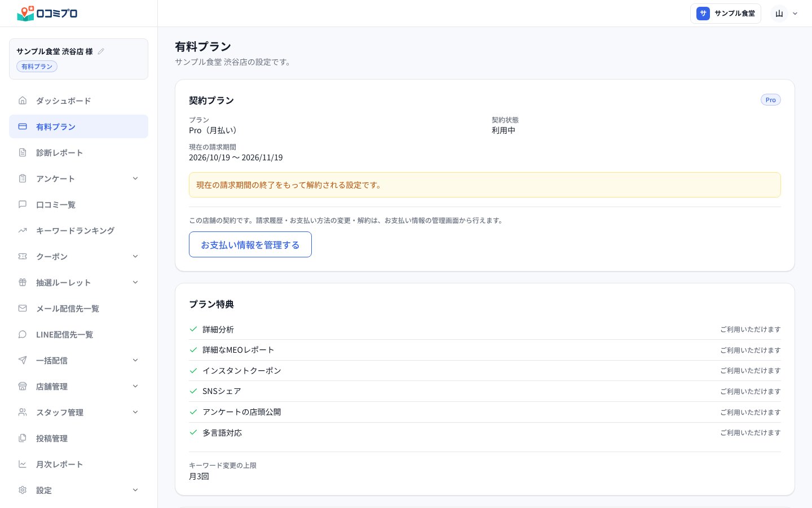The height and width of the screenshot is (508, 812).
Task: Click the インスタントクーポン feature text
Action: (242, 371)
